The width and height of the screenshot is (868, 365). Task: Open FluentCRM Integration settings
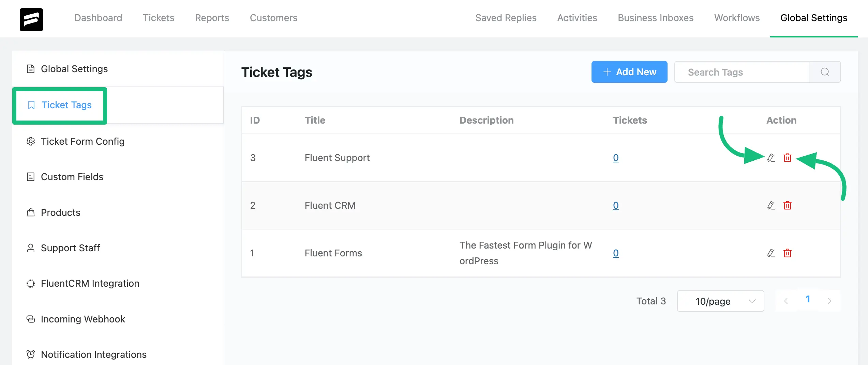(118, 283)
